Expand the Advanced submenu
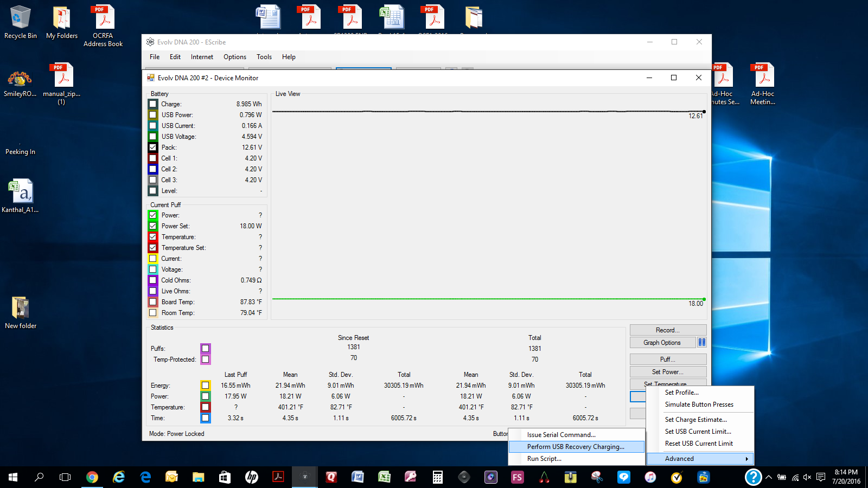This screenshot has height=488, width=868. pos(700,459)
